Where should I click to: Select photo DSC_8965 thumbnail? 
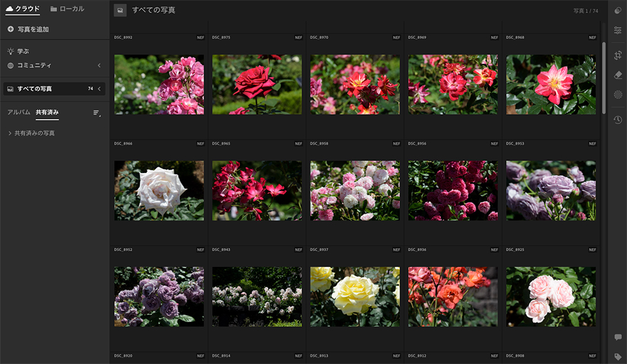(x=257, y=190)
